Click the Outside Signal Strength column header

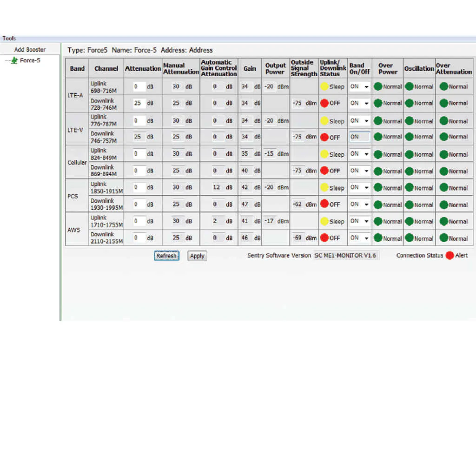[x=304, y=68]
